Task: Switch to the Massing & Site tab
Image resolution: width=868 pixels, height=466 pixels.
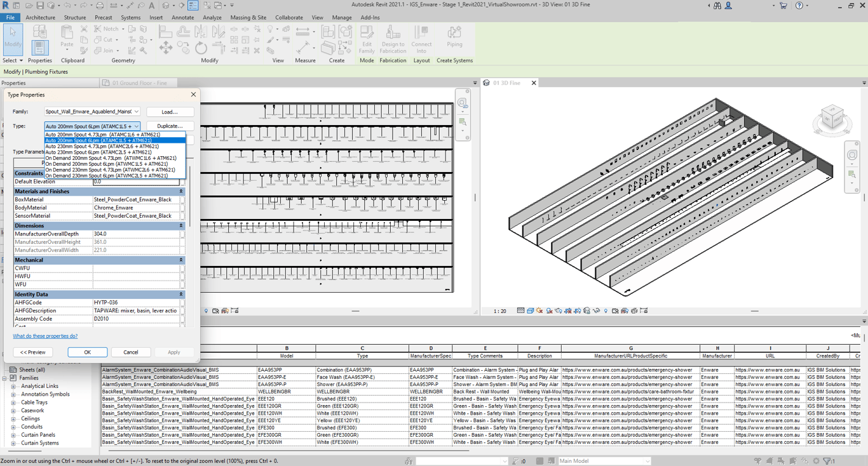Action: pos(248,18)
